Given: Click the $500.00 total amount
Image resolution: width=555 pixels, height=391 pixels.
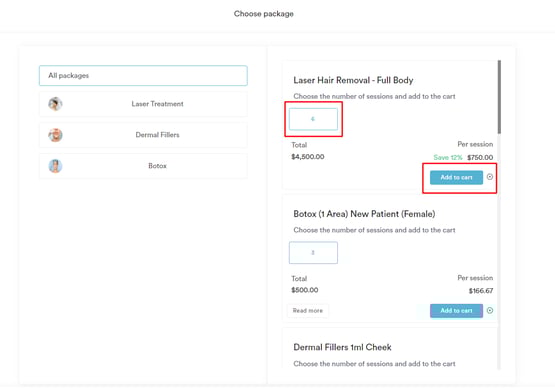Looking at the screenshot, I should 305,290.
